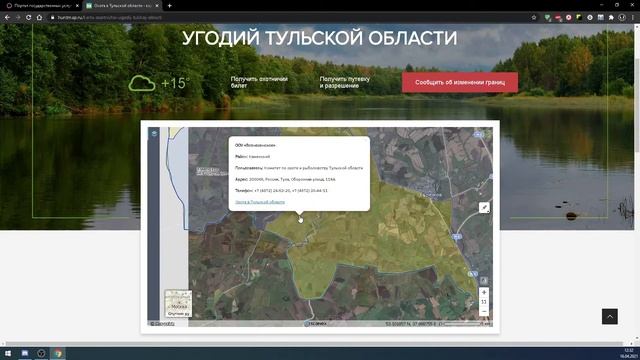
Task: Click the scroll-to-top arrow button
Action: point(610,316)
